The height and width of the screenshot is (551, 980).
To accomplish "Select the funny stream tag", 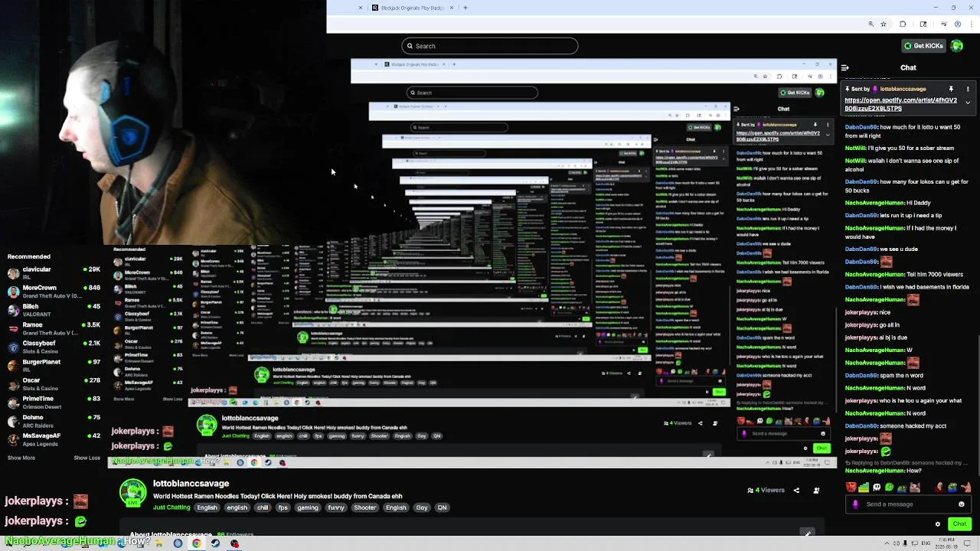I will click(x=336, y=507).
